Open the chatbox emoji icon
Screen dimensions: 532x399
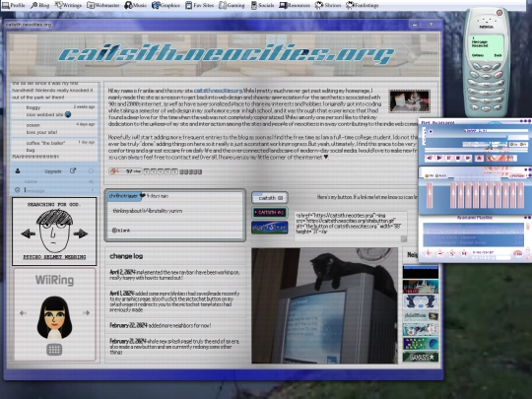pyautogui.click(x=18, y=190)
